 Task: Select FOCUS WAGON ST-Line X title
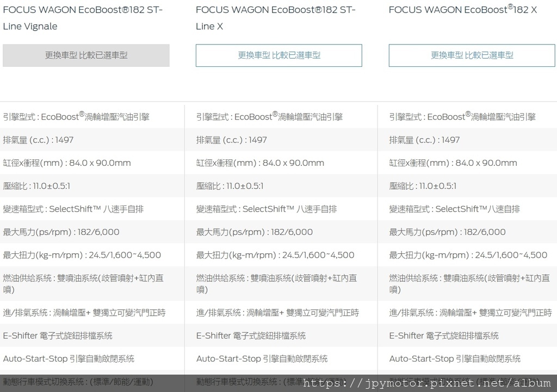tap(276, 18)
